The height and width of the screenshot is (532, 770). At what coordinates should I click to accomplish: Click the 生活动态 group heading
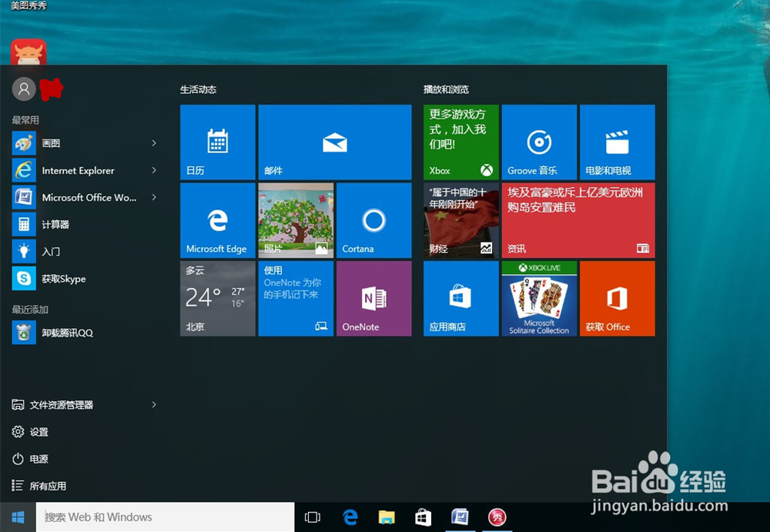click(199, 89)
